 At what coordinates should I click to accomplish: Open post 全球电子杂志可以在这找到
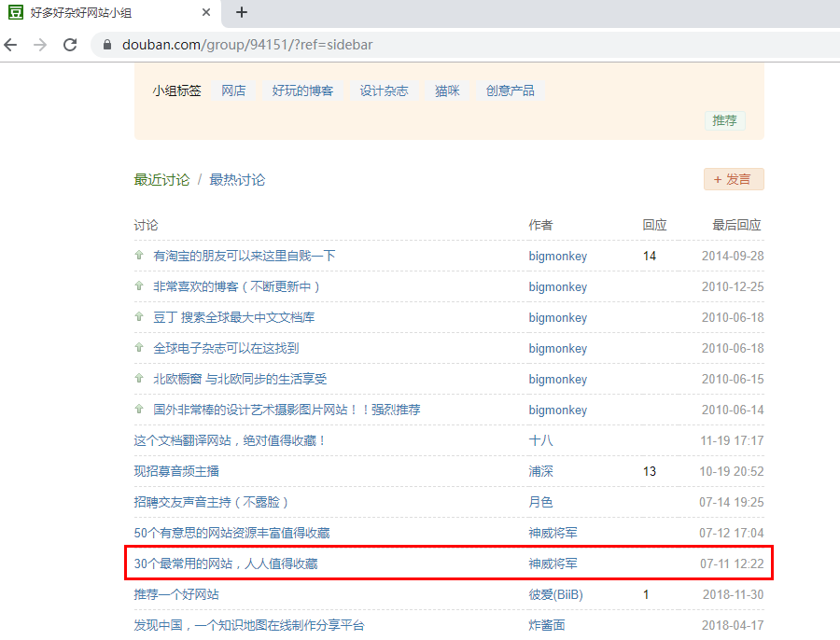pos(226,349)
